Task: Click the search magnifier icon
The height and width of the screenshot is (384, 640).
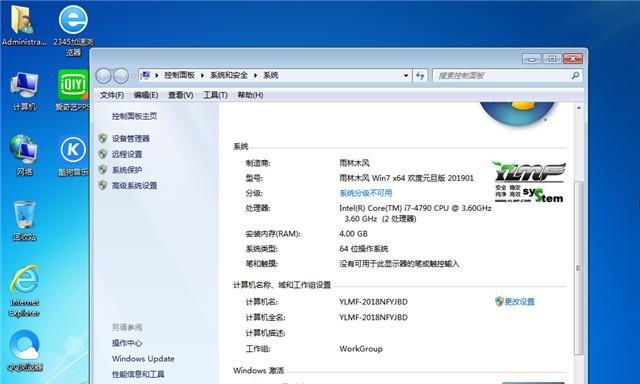Action: pos(576,75)
